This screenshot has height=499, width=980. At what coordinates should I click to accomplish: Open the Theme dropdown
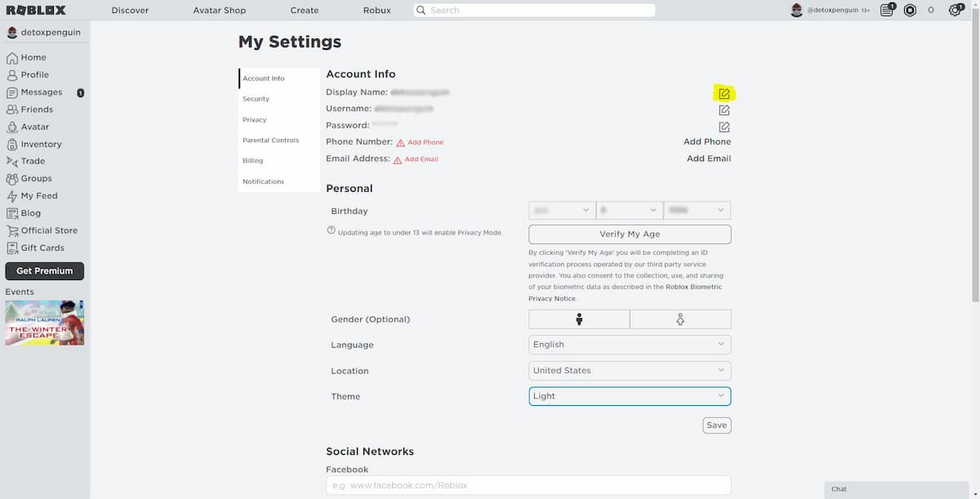(629, 396)
